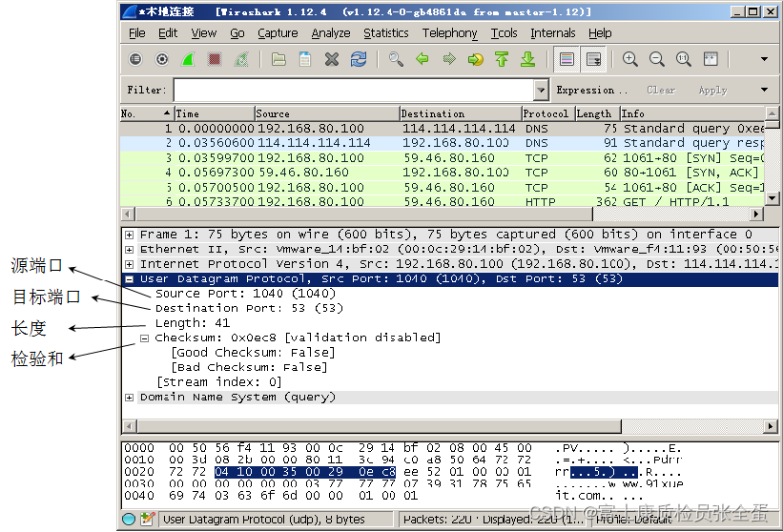Click the magnifier Find Packet icon
The image size is (783, 532).
coord(396,59)
